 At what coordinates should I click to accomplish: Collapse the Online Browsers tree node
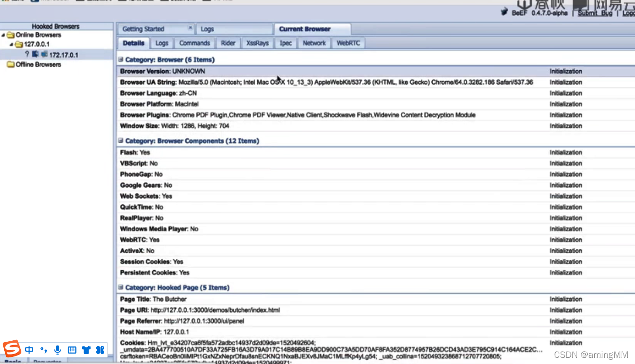point(4,35)
